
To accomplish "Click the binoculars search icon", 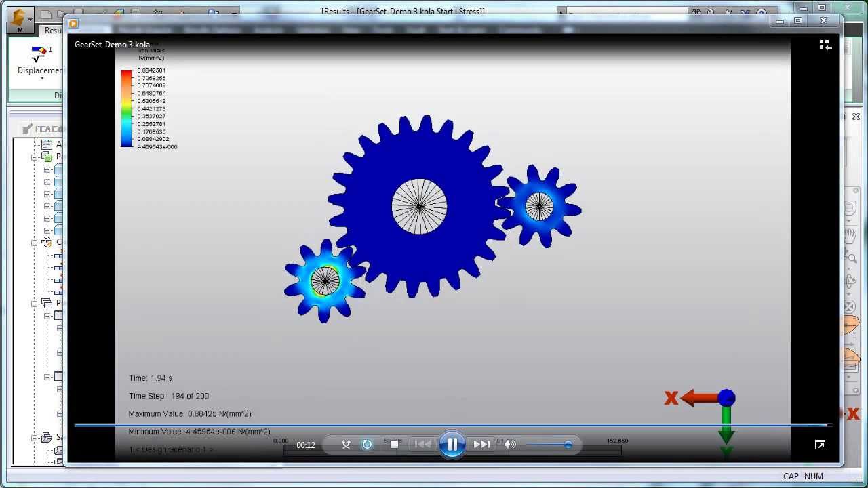I will 697,12.
